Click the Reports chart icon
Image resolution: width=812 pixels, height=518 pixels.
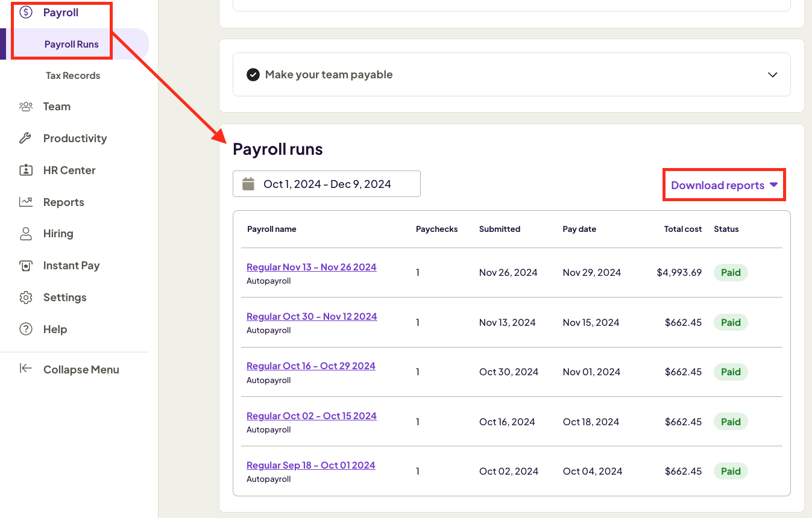pyautogui.click(x=25, y=202)
